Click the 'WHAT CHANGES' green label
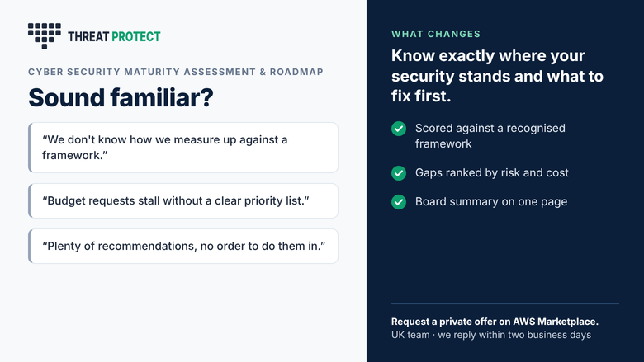 coord(436,34)
